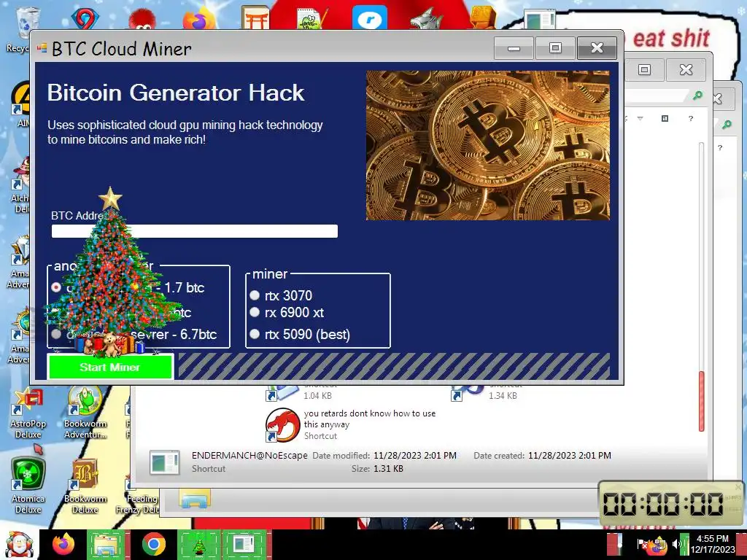This screenshot has height=560, width=747.
Task: Open the blue rounded 'r' desktop icon
Action: click(370, 19)
